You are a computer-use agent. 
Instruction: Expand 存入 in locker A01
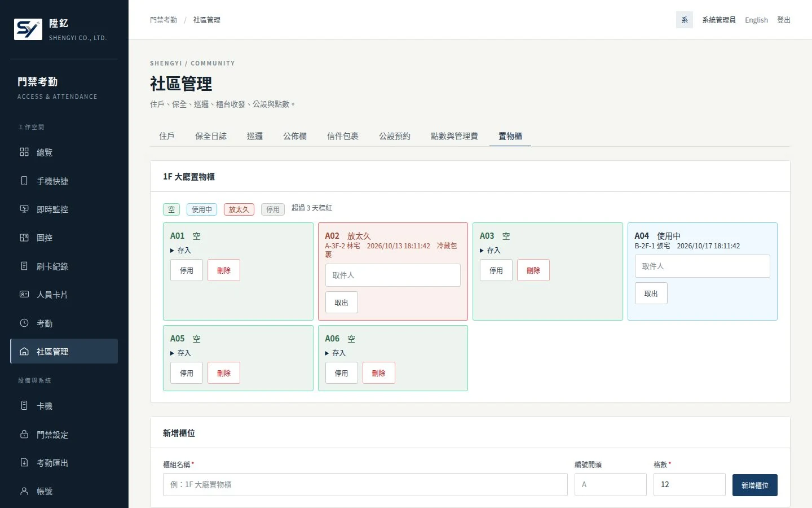[x=180, y=250]
